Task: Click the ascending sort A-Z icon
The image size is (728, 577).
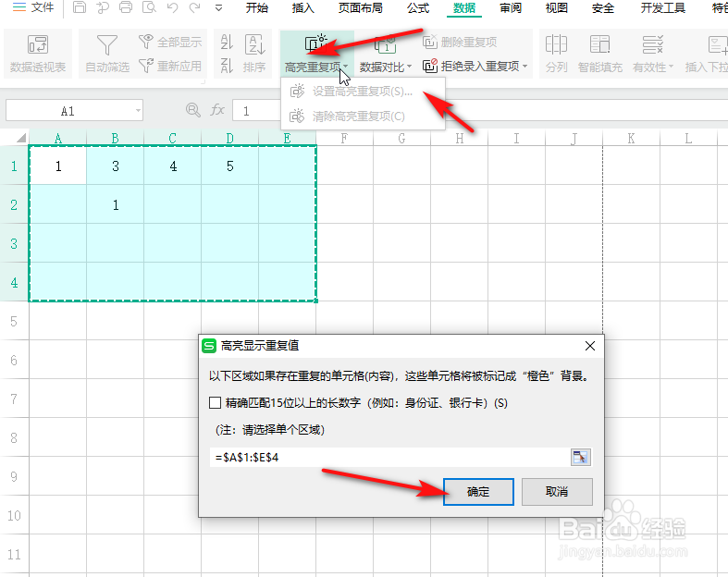Action: pyautogui.click(x=227, y=43)
